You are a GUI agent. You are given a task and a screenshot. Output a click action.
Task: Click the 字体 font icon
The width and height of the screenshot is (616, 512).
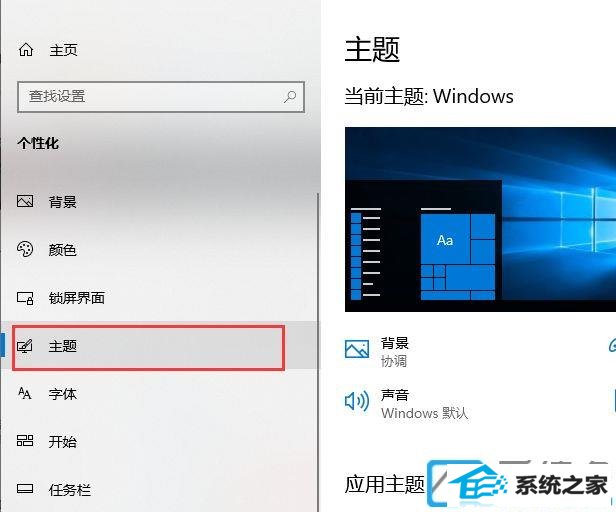[x=24, y=393]
